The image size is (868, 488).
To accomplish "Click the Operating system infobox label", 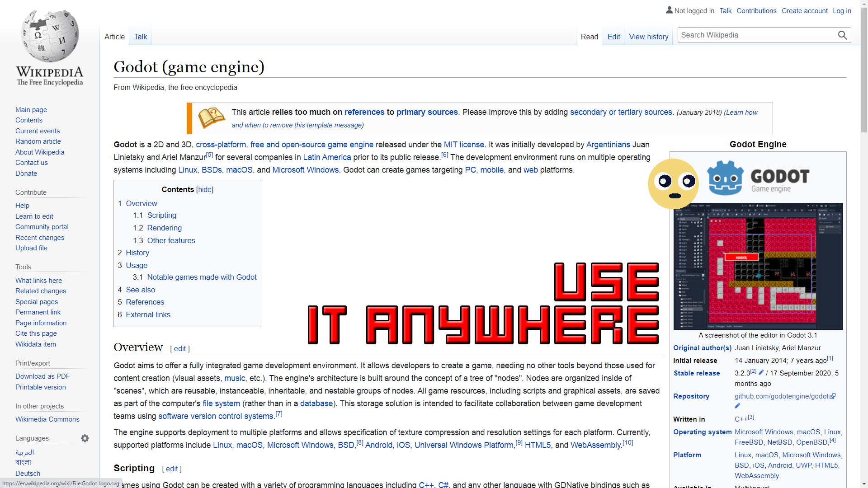I will pyautogui.click(x=702, y=432).
